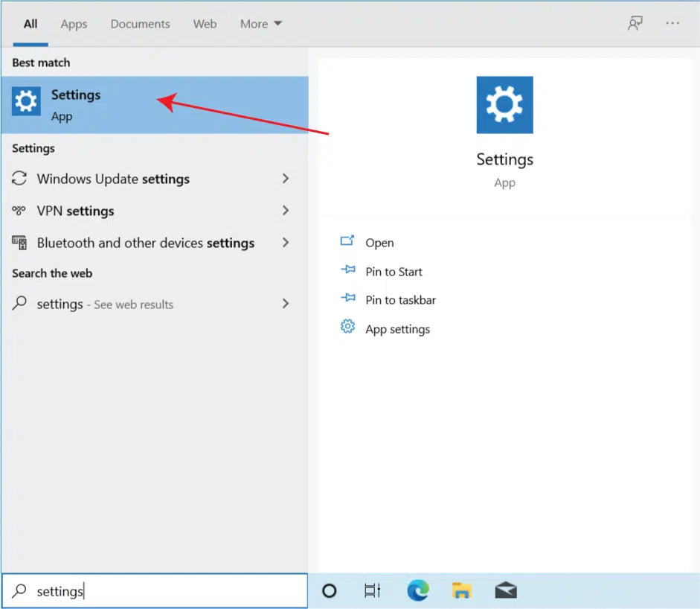Open Mail app from taskbar
The width and height of the screenshot is (700, 609).
506,590
